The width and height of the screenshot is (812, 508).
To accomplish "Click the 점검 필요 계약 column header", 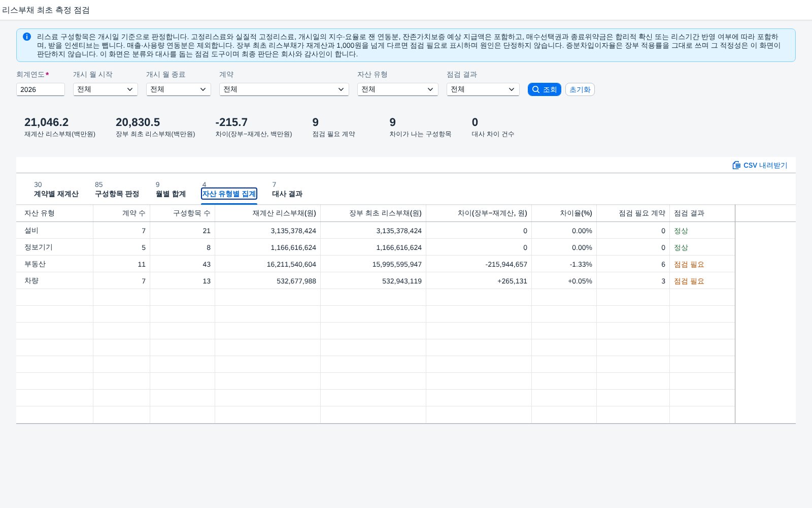I will (x=633, y=213).
